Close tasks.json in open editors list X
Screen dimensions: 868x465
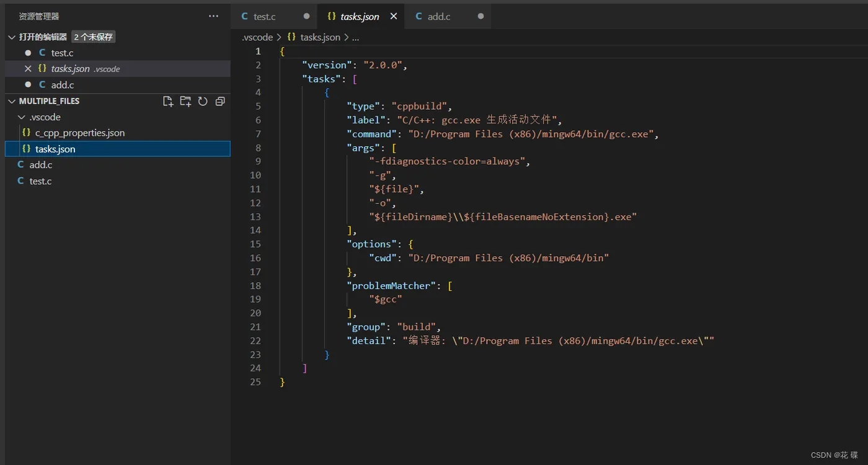[x=27, y=69]
